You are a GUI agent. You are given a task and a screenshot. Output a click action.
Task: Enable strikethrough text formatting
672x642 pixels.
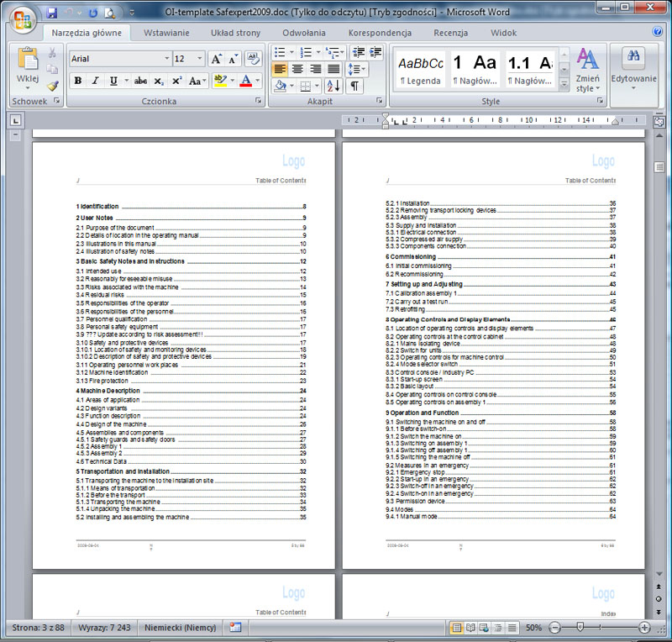[140, 82]
